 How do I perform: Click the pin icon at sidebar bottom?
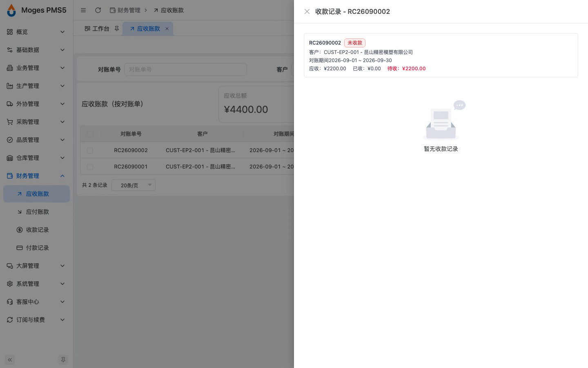63,360
